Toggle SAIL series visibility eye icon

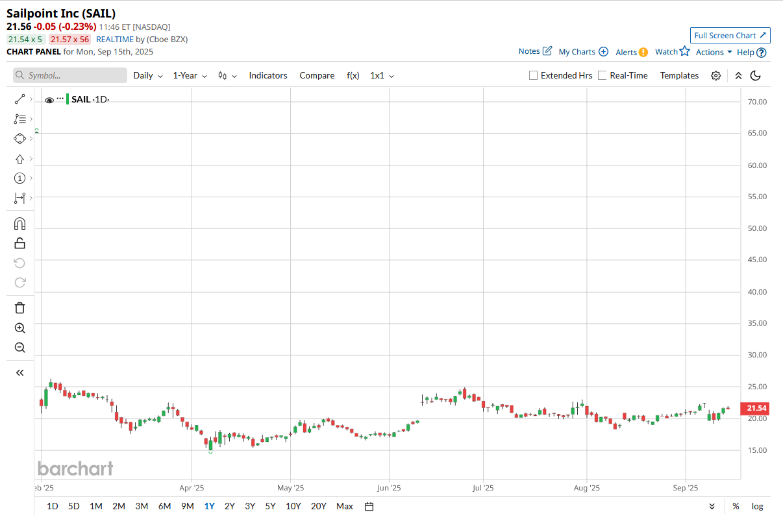click(49, 100)
